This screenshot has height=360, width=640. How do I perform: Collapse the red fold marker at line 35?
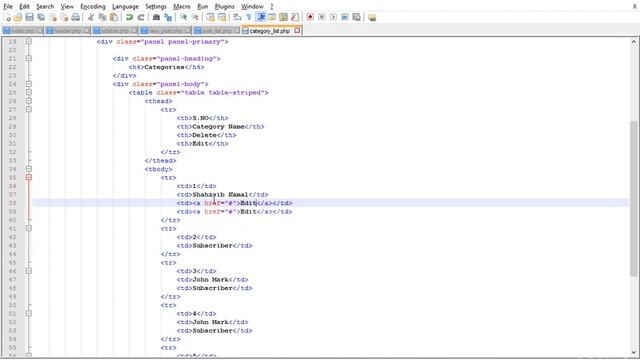coord(29,177)
